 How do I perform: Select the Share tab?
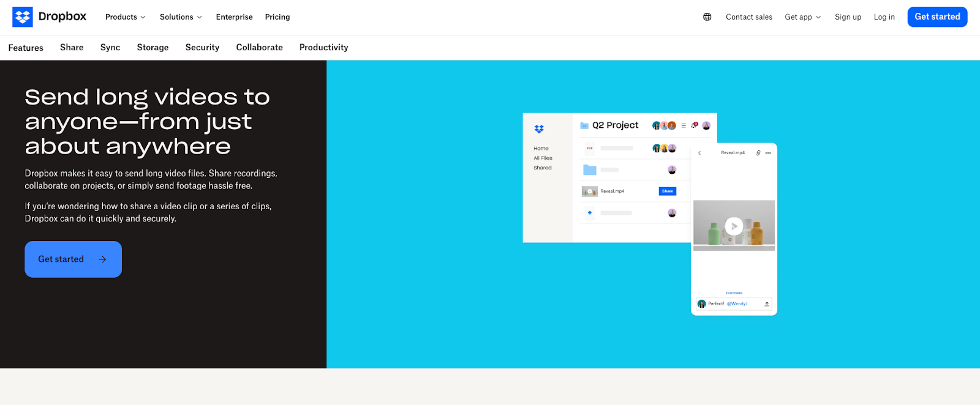click(72, 47)
